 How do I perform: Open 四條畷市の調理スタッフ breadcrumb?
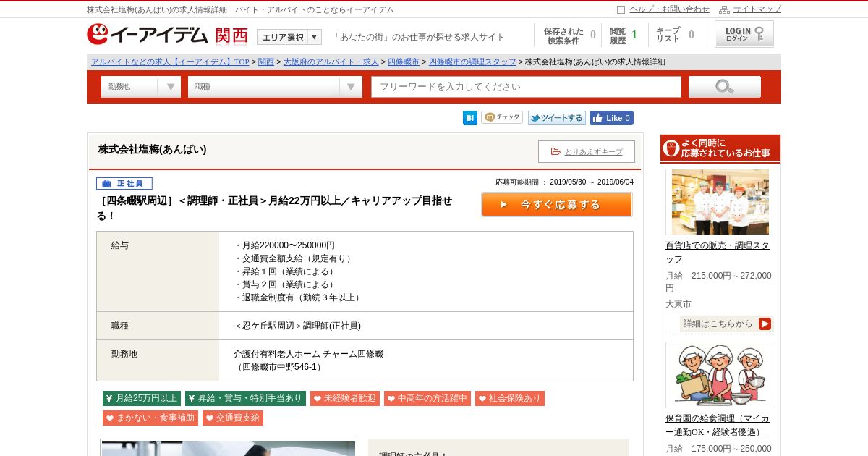tap(472, 62)
